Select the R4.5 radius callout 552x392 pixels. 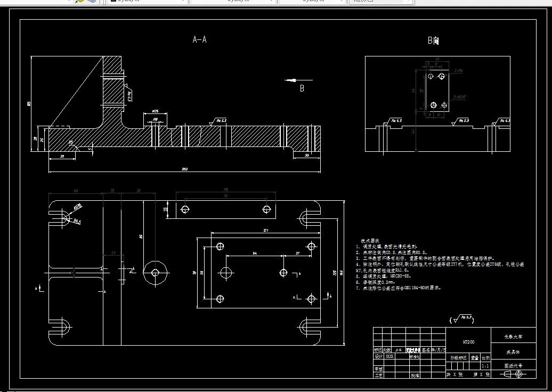(77, 222)
